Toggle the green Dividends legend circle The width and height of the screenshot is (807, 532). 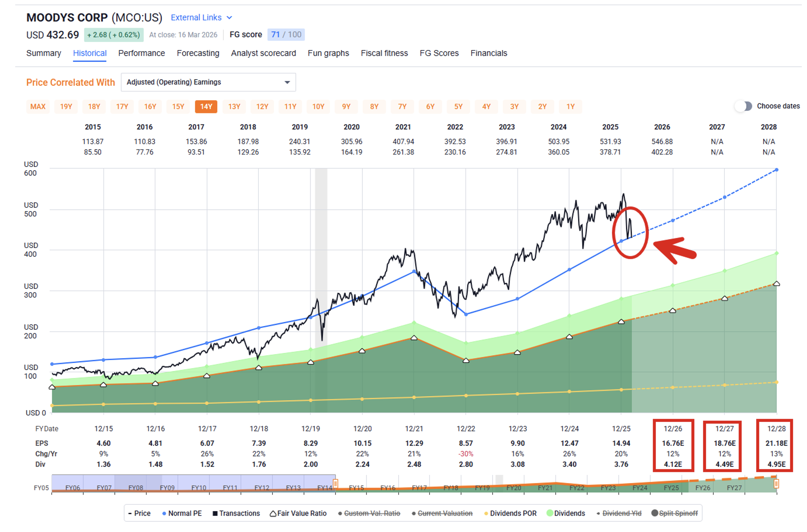click(550, 514)
